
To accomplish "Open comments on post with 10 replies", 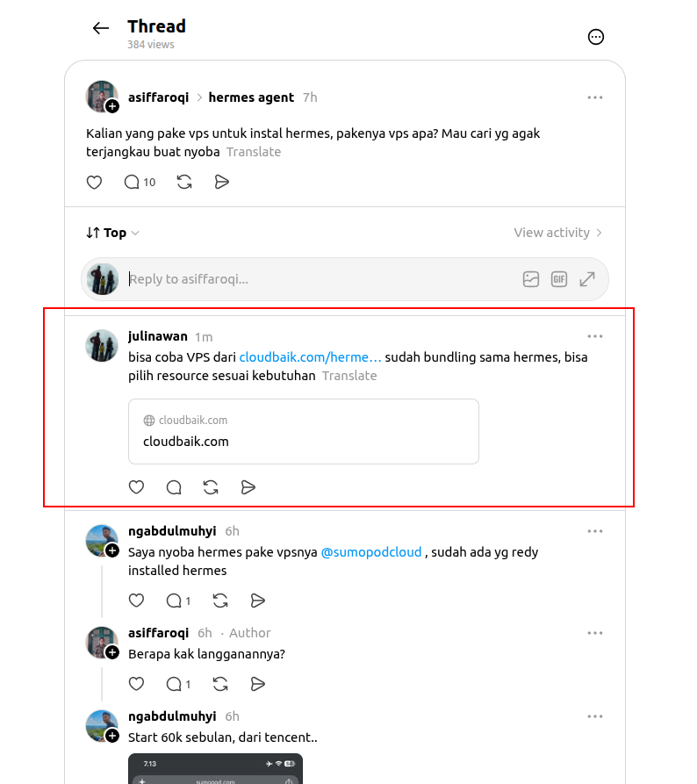I will pyautogui.click(x=140, y=182).
